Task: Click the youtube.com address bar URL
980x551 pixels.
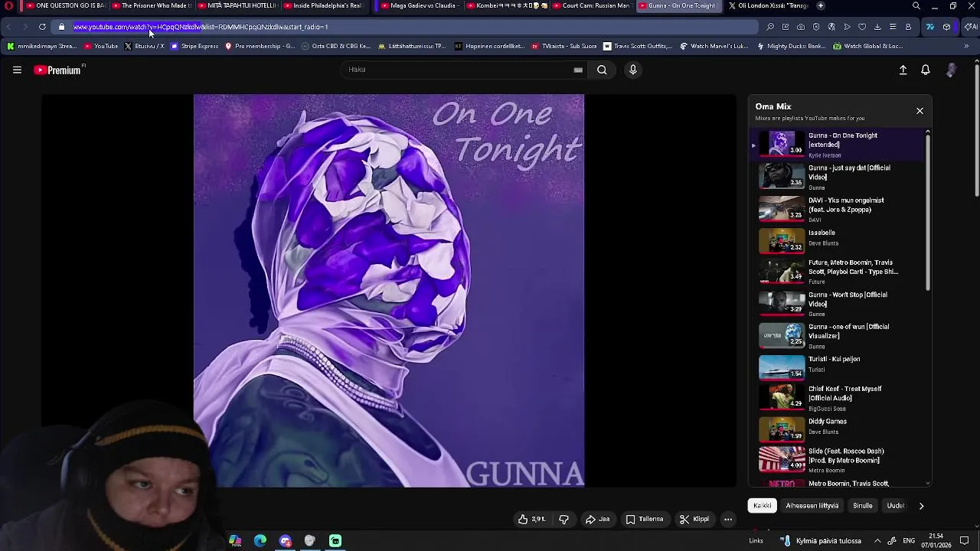Action: [x=201, y=27]
